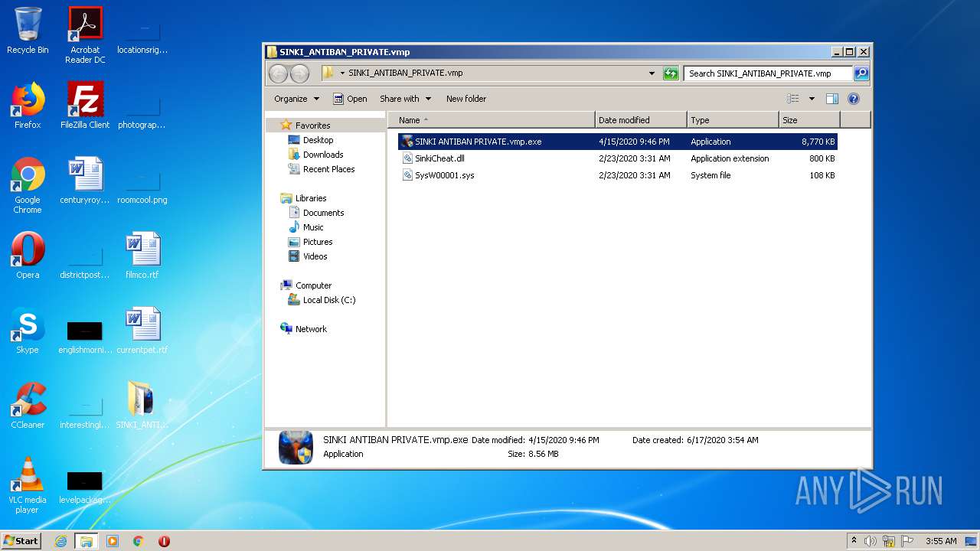Click the Search SINKI_ANTIBAN_PRIVATE.vmp field
The image size is (980, 551).
point(768,73)
